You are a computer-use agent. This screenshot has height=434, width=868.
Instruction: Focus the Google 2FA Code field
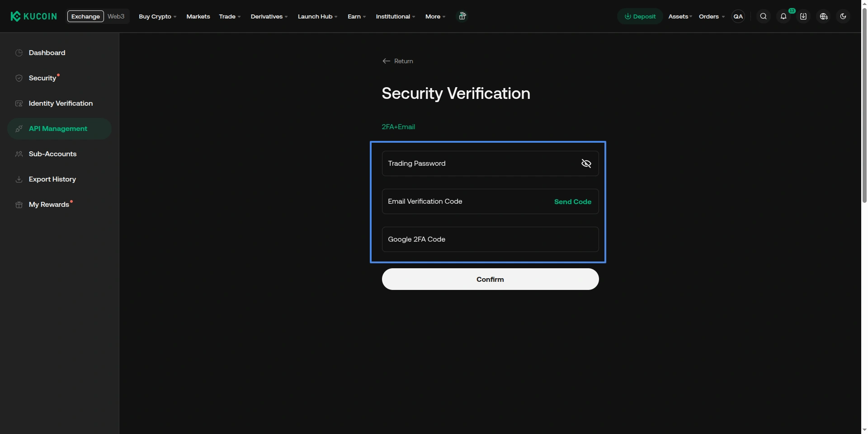coord(491,239)
